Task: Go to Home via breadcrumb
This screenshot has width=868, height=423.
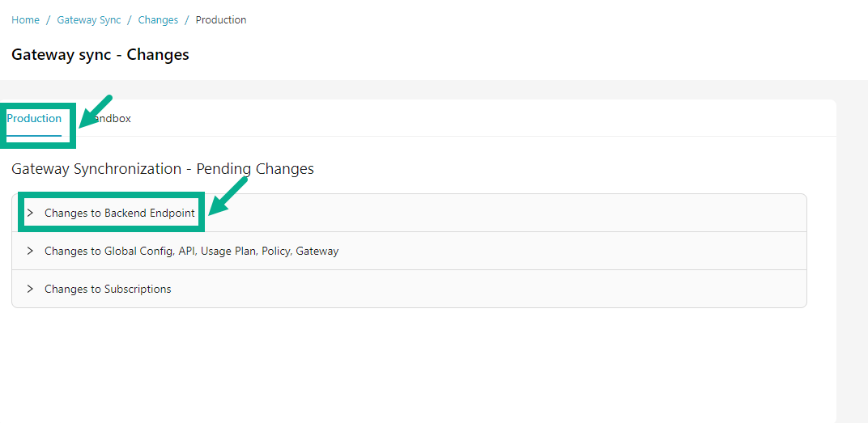Action: click(25, 20)
